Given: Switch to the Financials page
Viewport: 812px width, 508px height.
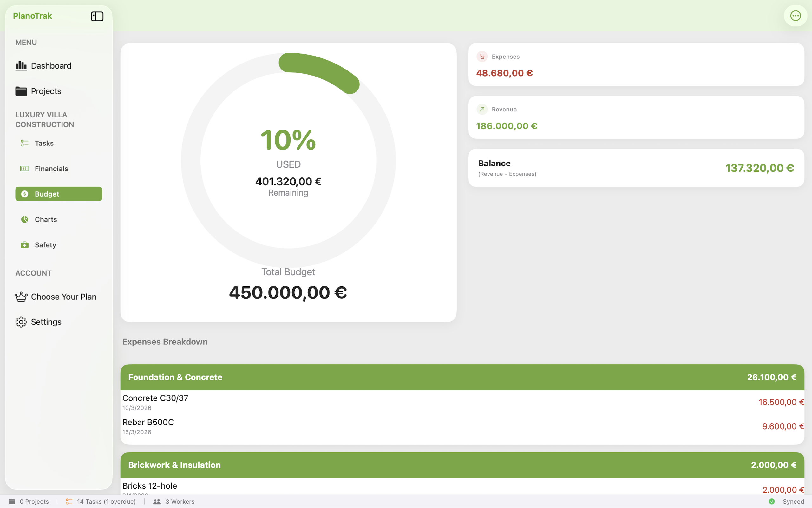Looking at the screenshot, I should (x=59, y=169).
